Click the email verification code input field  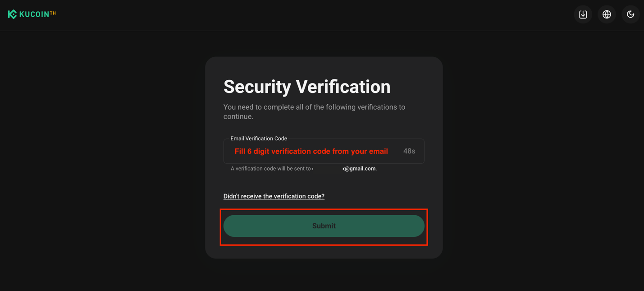tap(311, 151)
